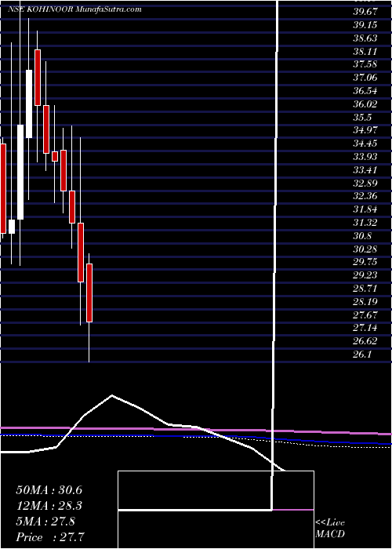
Task: Select the 34.97 price axis label
Action: [365, 131]
